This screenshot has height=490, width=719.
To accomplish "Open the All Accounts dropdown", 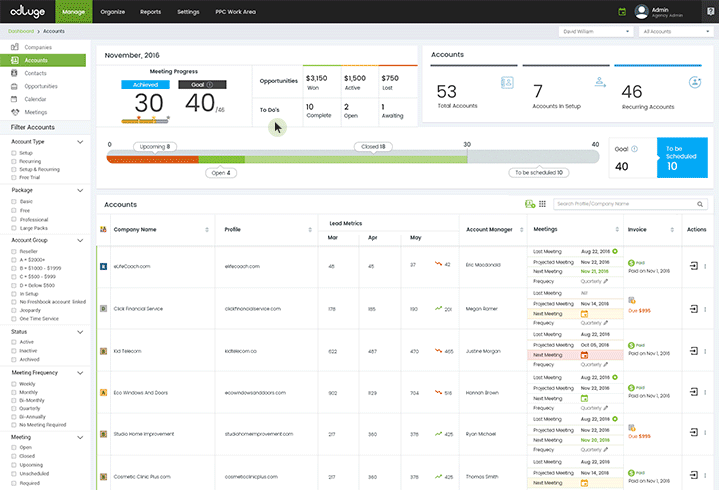I will click(676, 32).
